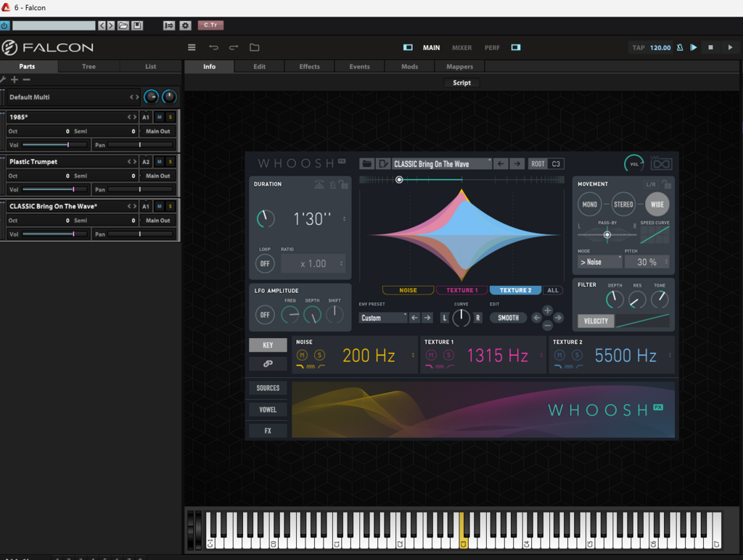
Task: Click the wrench icon in Parts panel
Action: pos(3,80)
